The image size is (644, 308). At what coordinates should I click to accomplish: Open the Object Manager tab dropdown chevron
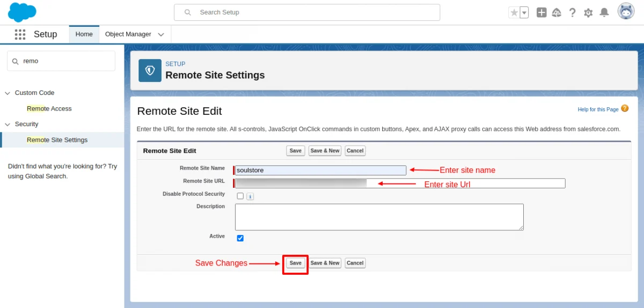pyautogui.click(x=161, y=34)
